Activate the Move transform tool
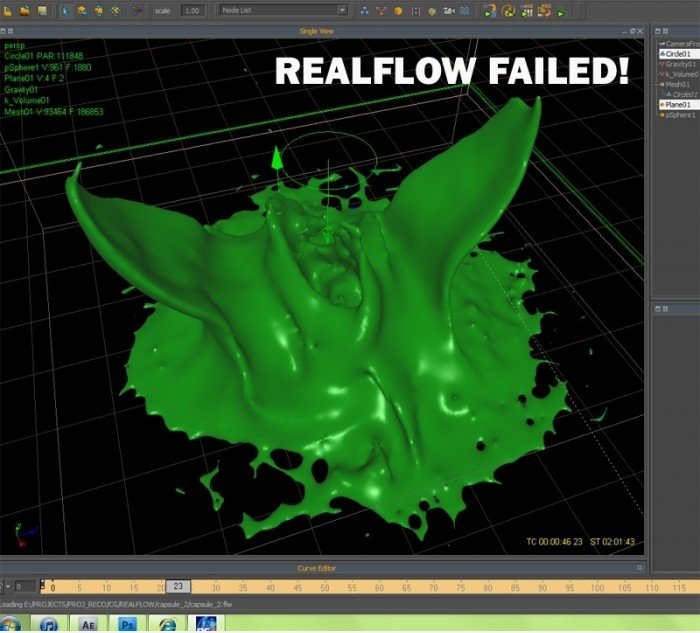Image resolution: width=700 pixels, height=633 pixels. (82, 11)
